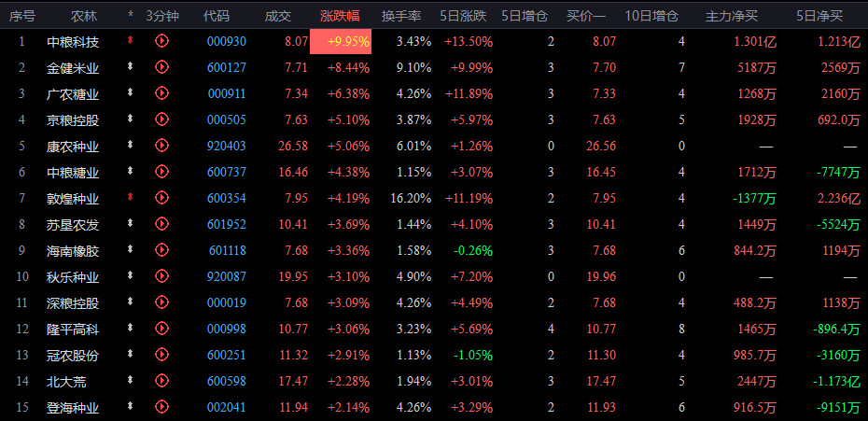Screen dimensions: 868x421
Task: Open the 3分钟 play icon for 隆平高科
Action: (161, 329)
